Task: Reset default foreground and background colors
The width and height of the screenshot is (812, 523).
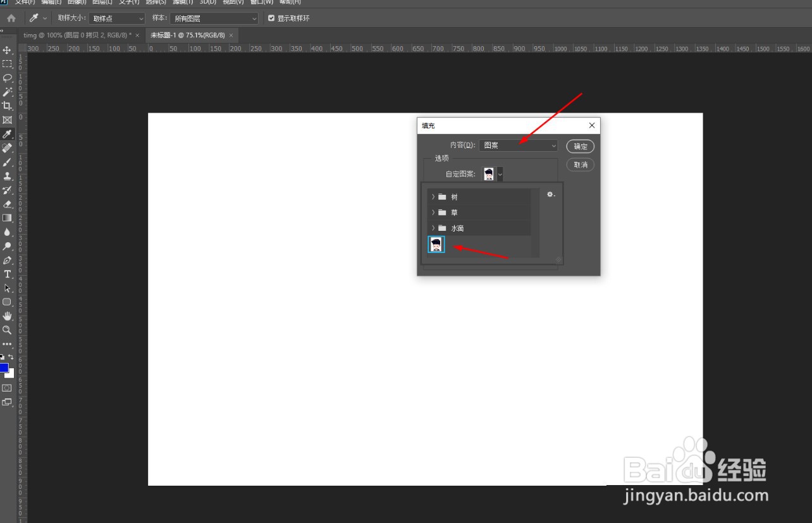Action: [3, 357]
